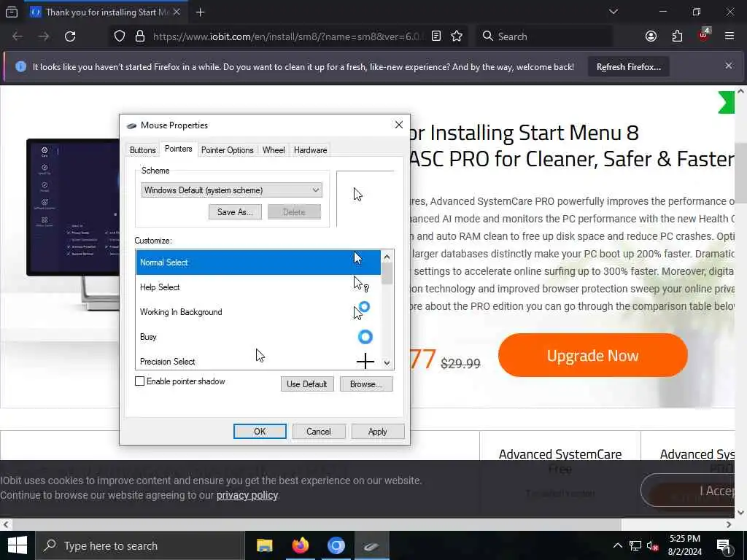Open the notification center icon

[x=724, y=545]
